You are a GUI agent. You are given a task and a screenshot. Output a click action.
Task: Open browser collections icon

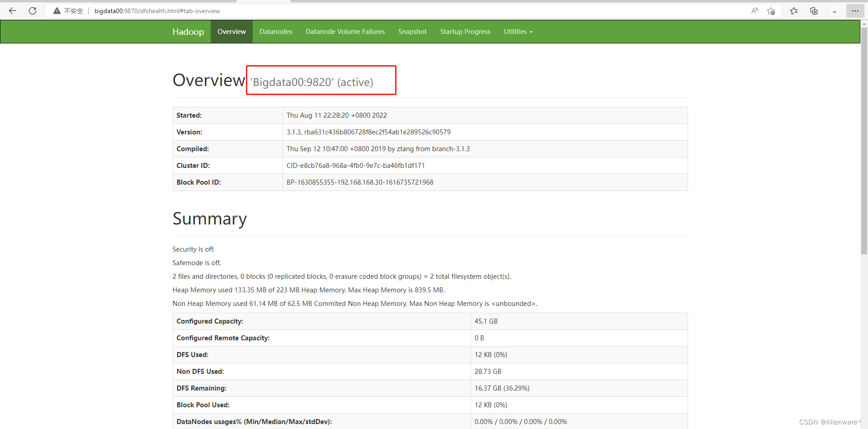tap(814, 11)
